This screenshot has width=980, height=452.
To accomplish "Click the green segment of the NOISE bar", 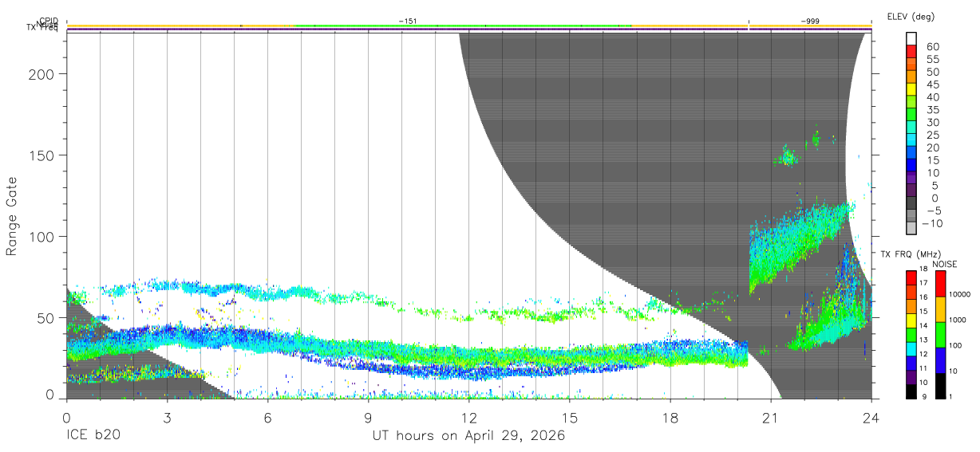I will pos(940,335).
